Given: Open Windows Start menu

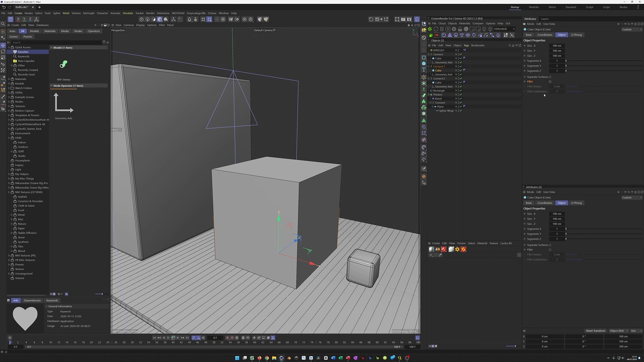Looking at the screenshot, I should 237,358.
